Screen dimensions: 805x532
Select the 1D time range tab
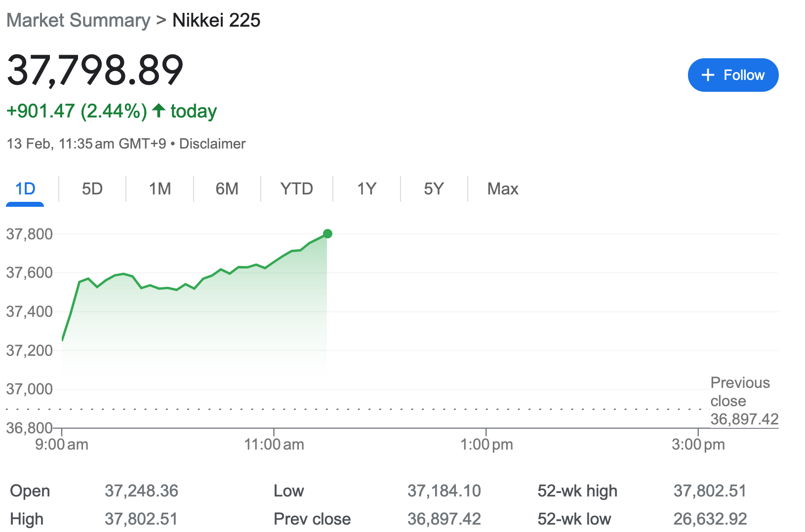(25, 189)
